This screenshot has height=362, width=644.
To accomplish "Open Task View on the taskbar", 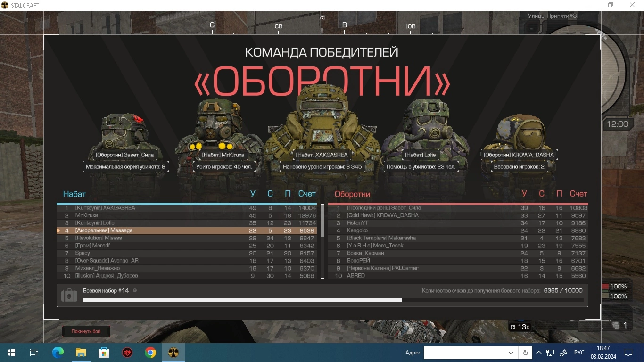I will (x=34, y=353).
